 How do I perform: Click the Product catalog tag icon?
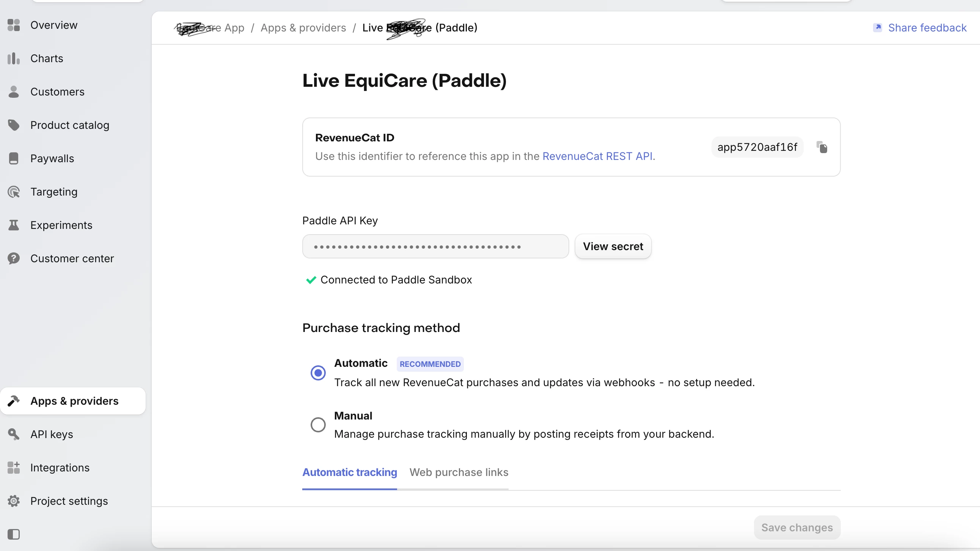14,125
